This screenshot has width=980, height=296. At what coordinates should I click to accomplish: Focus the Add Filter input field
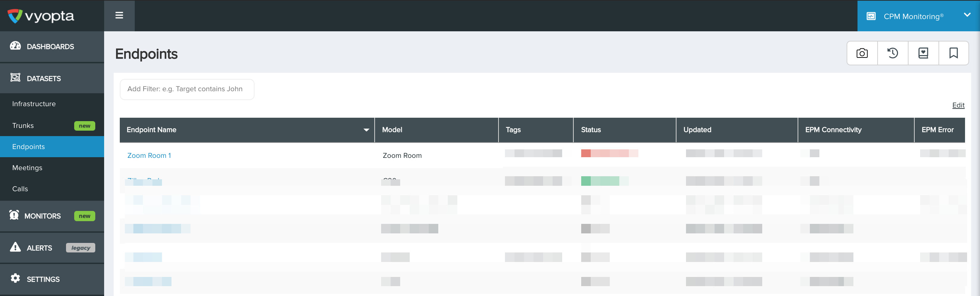point(187,89)
